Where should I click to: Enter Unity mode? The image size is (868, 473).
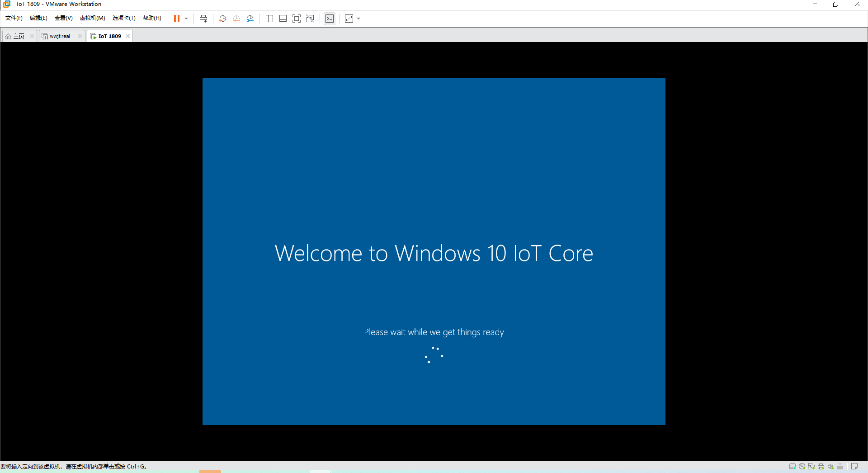point(310,19)
